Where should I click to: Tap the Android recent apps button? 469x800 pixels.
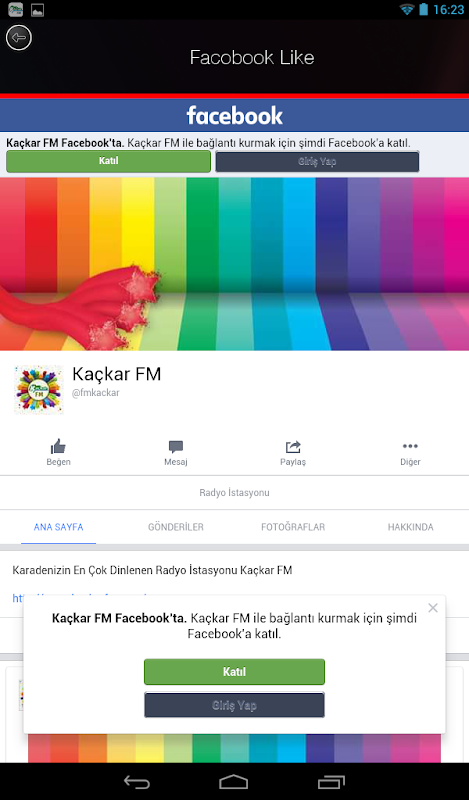pos(331,782)
